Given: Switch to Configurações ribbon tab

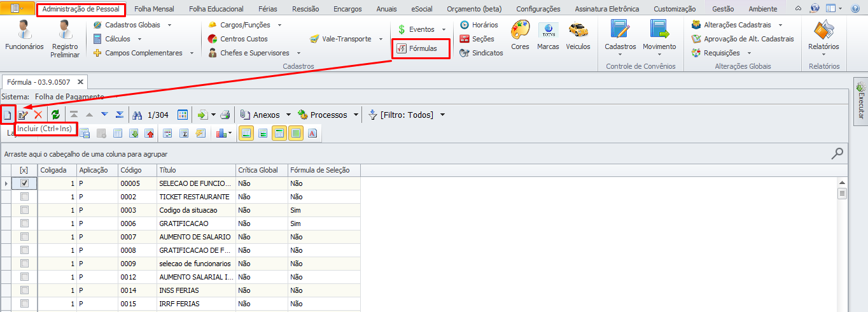Looking at the screenshot, I should (538, 9).
